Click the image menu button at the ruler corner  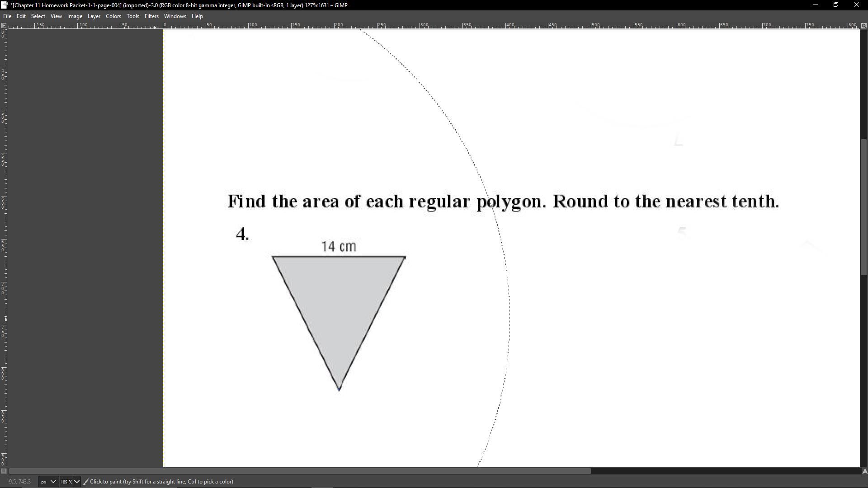point(4,26)
